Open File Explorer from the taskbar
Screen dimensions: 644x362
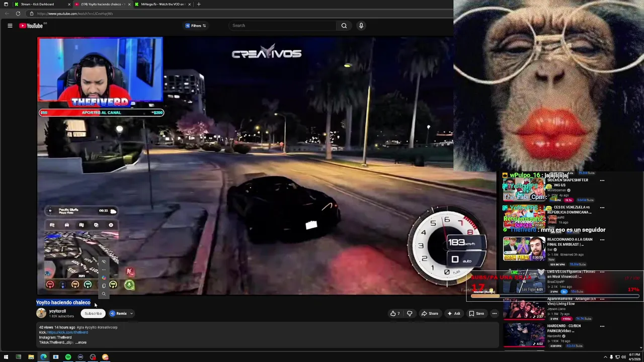[31, 357]
